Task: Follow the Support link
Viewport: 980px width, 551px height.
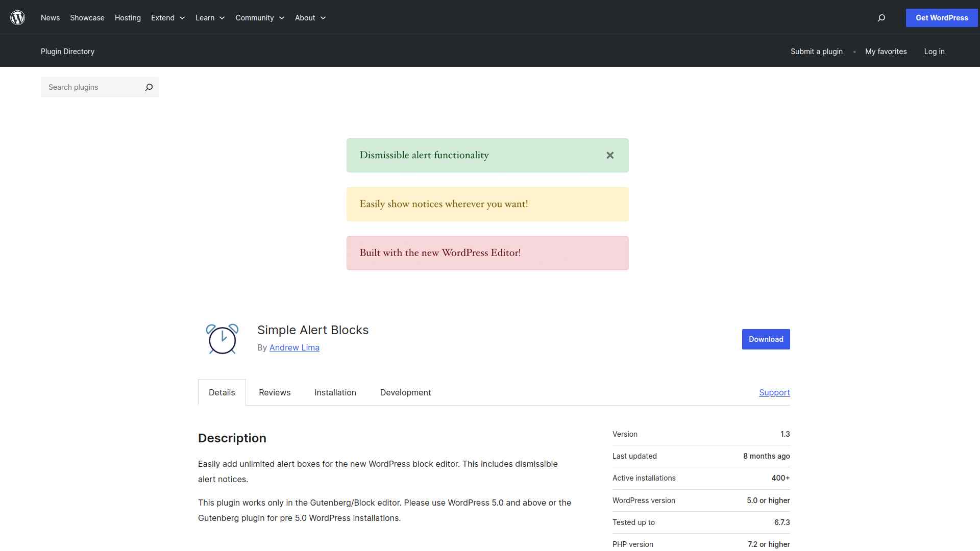Action: 774,392
